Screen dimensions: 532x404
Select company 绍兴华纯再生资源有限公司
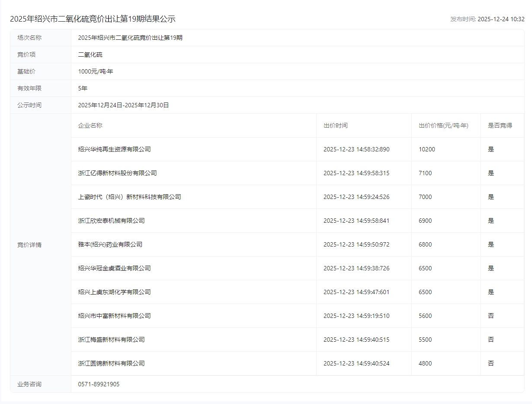pyautogui.click(x=114, y=149)
